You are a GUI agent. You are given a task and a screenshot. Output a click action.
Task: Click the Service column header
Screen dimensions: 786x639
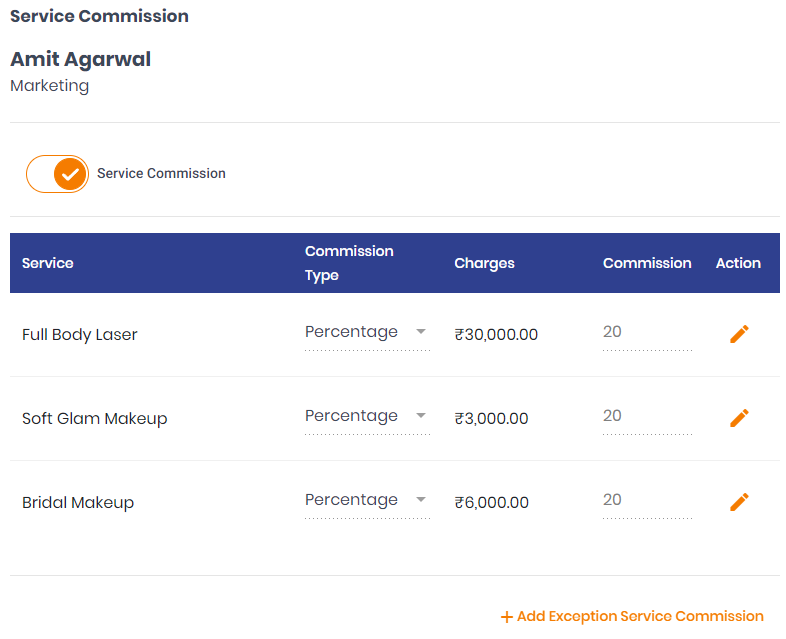click(x=48, y=263)
